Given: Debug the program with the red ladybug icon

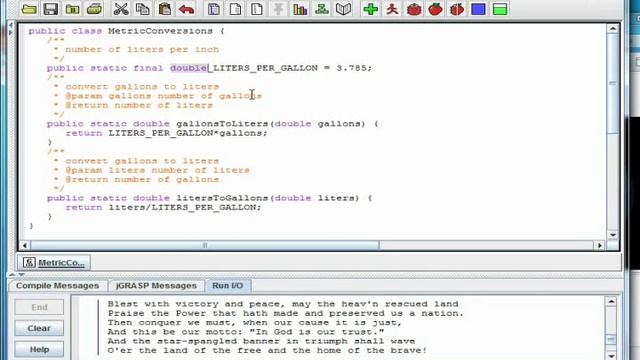Looking at the screenshot, I should click(x=414, y=9).
